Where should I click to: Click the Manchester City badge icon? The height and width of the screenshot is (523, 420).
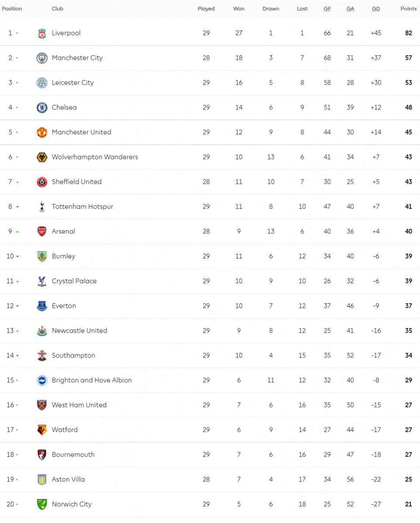click(x=42, y=58)
